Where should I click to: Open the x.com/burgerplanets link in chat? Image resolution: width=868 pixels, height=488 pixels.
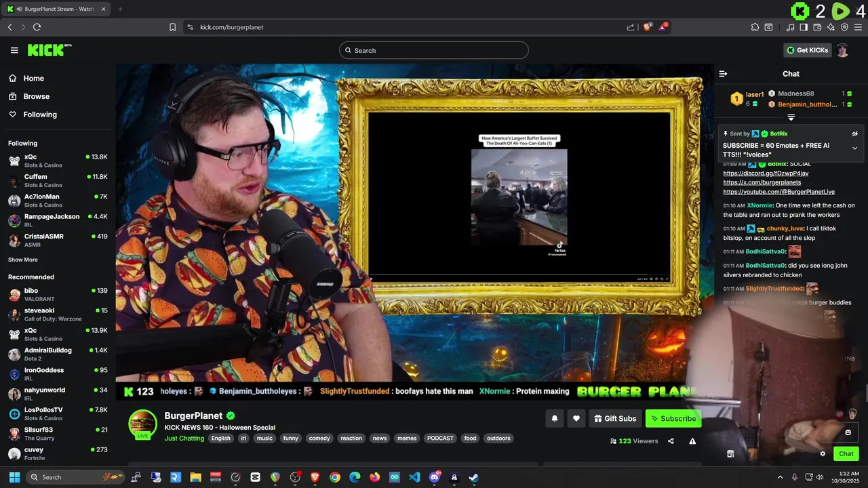pos(762,182)
